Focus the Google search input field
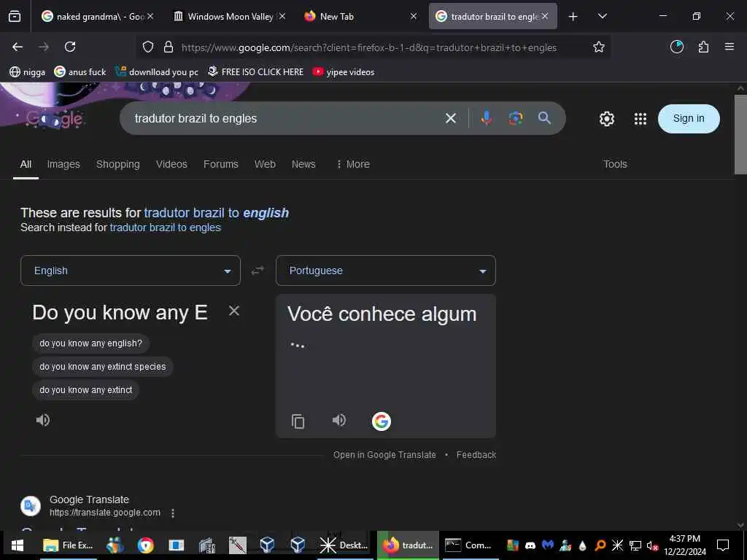Screen dimensions: 747x560 tap(286, 118)
